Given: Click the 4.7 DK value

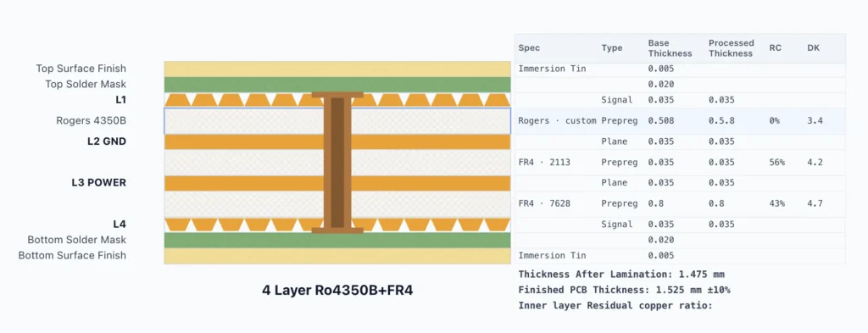Looking at the screenshot, I should (815, 203).
